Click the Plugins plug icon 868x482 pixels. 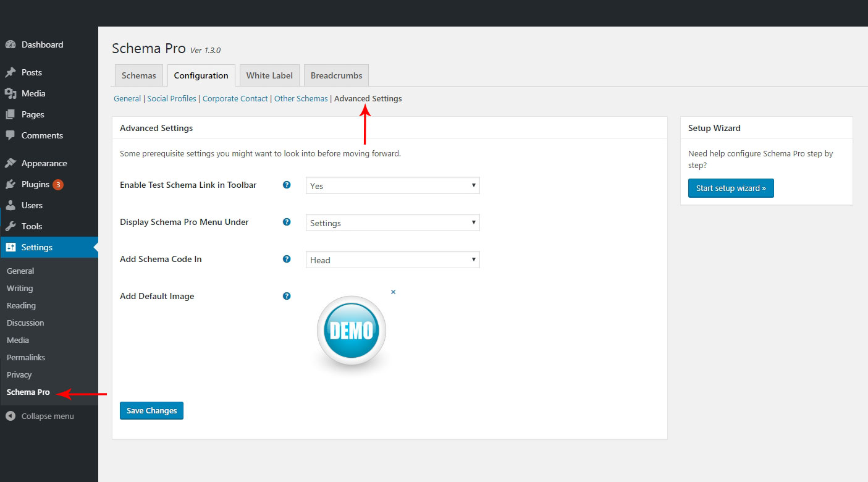tap(11, 184)
